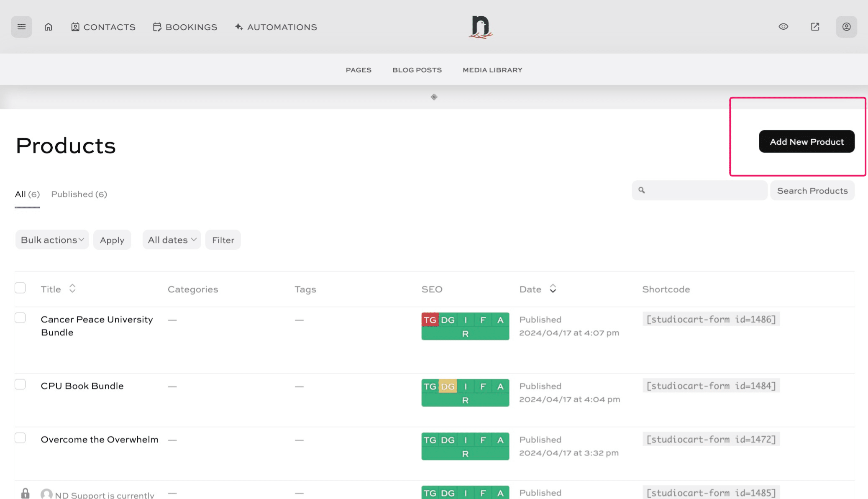Check the CPU Book Bundle checkbox
This screenshot has width=868, height=499.
coord(20,384)
